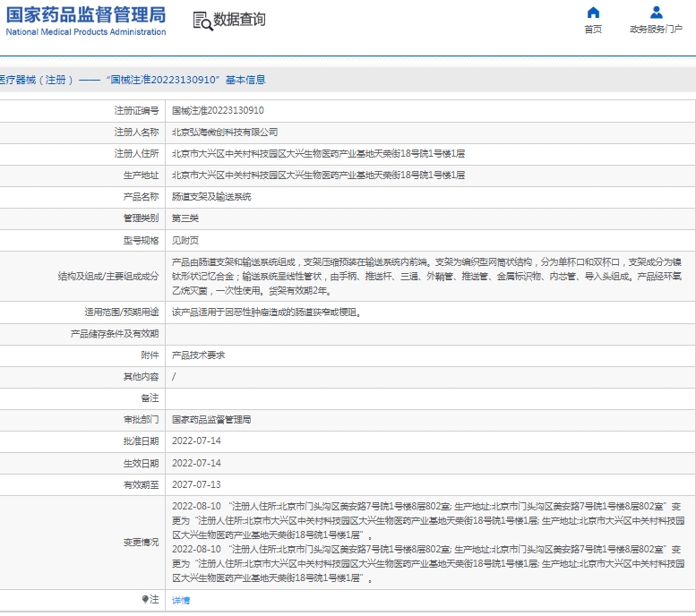This screenshot has width=696, height=616.
Task: Select product name 肠道支架及输送系统
Action: (211, 197)
